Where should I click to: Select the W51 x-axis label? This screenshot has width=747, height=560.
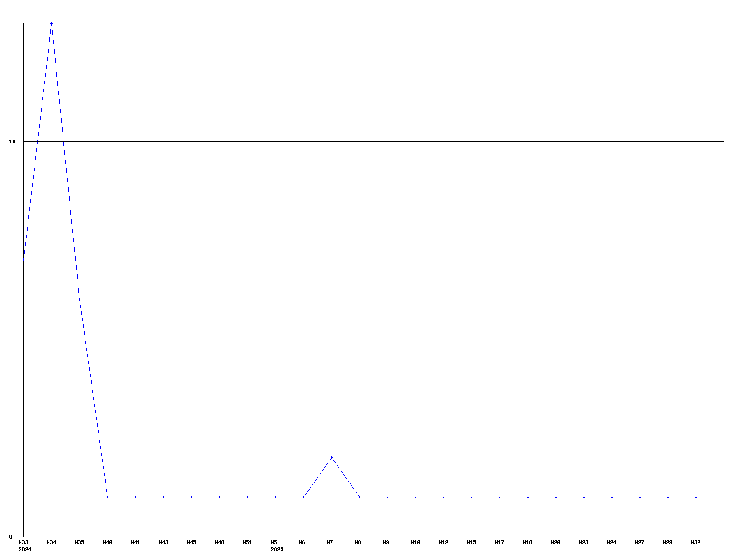[x=247, y=542]
